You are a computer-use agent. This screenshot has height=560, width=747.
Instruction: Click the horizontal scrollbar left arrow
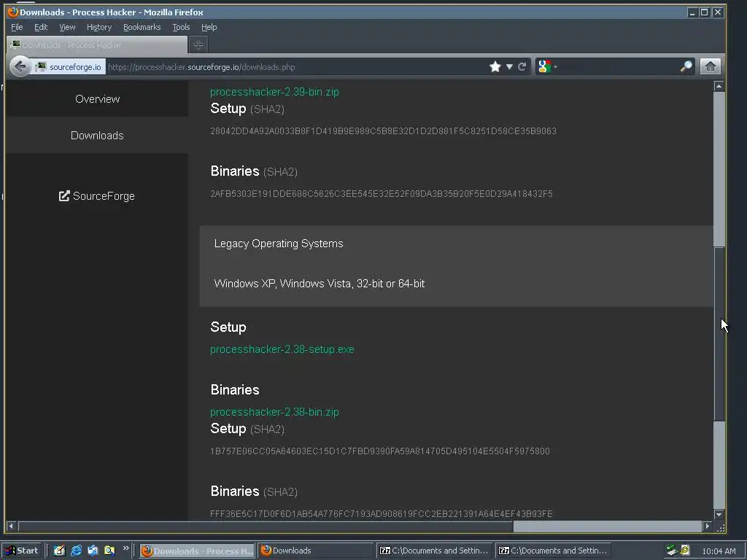[11, 526]
